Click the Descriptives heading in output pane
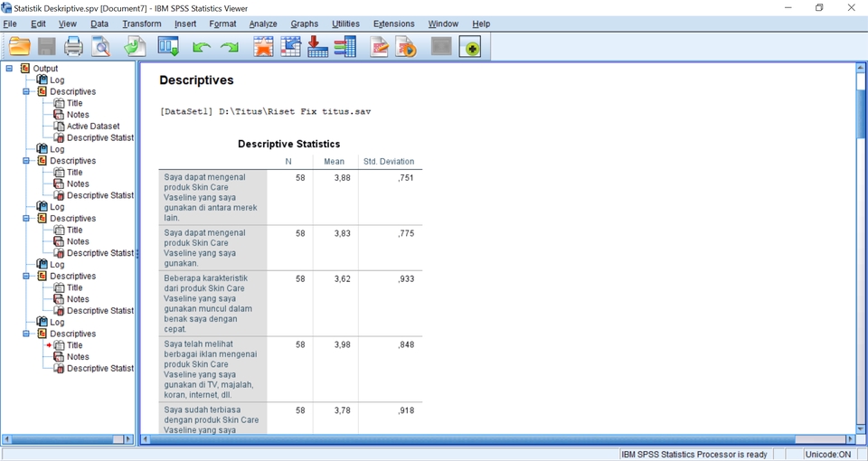 196,80
